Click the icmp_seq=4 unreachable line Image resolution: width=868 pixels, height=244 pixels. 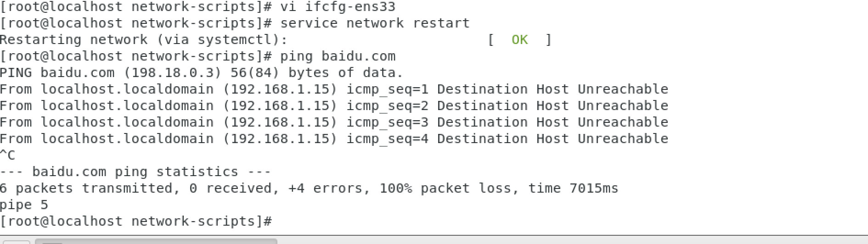(x=334, y=139)
